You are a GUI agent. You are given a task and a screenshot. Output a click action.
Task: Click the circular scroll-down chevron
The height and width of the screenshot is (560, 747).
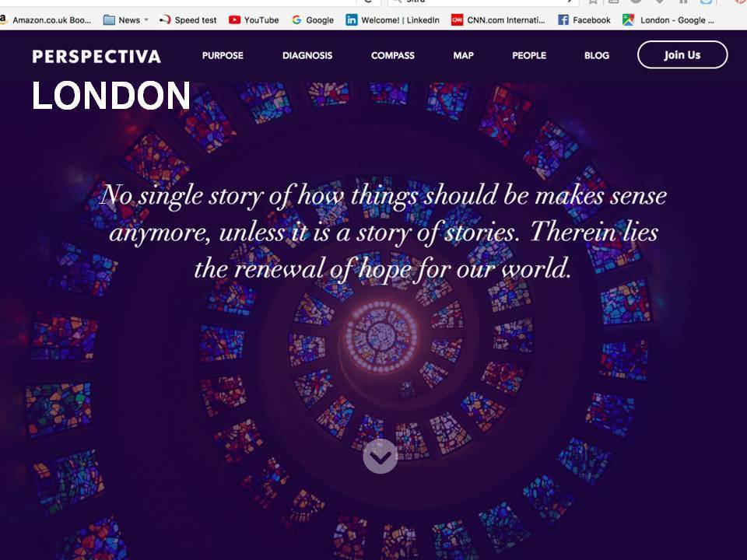[x=381, y=457]
